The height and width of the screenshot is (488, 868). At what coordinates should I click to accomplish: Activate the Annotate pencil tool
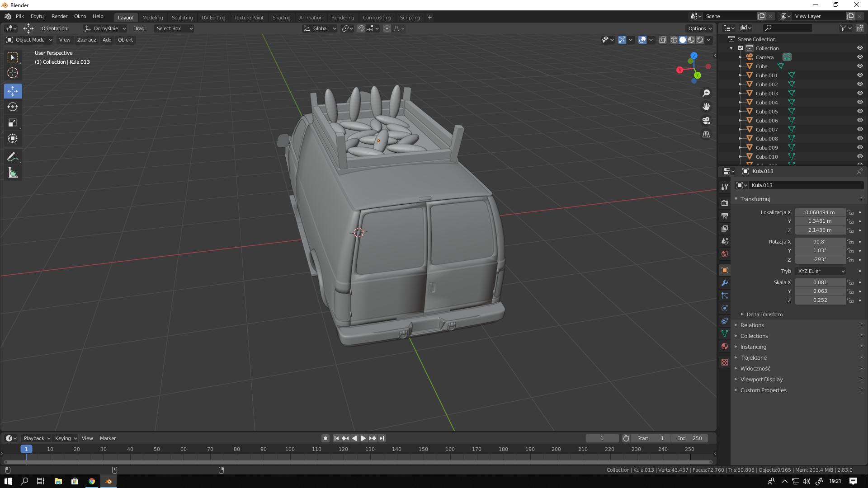point(13,157)
